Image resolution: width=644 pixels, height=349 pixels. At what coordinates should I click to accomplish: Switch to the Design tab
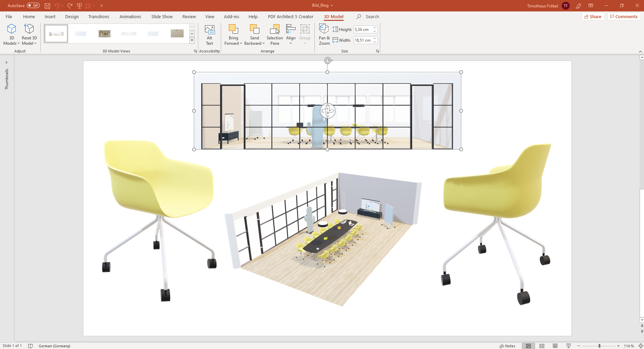72,16
